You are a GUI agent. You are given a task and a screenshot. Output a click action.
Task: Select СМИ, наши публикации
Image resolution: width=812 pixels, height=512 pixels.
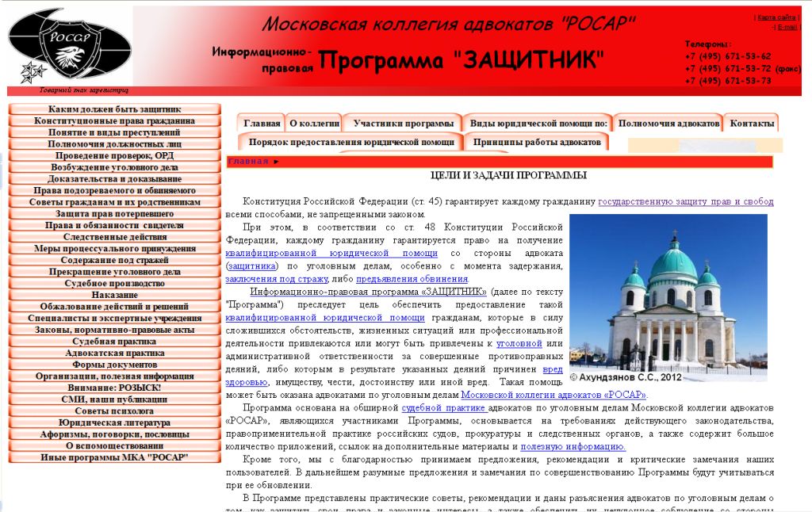114,399
